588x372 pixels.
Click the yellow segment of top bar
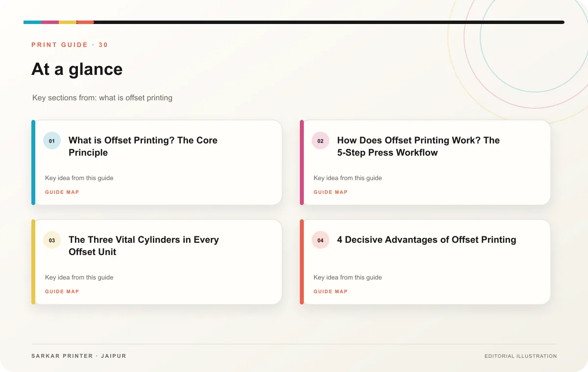68,22
